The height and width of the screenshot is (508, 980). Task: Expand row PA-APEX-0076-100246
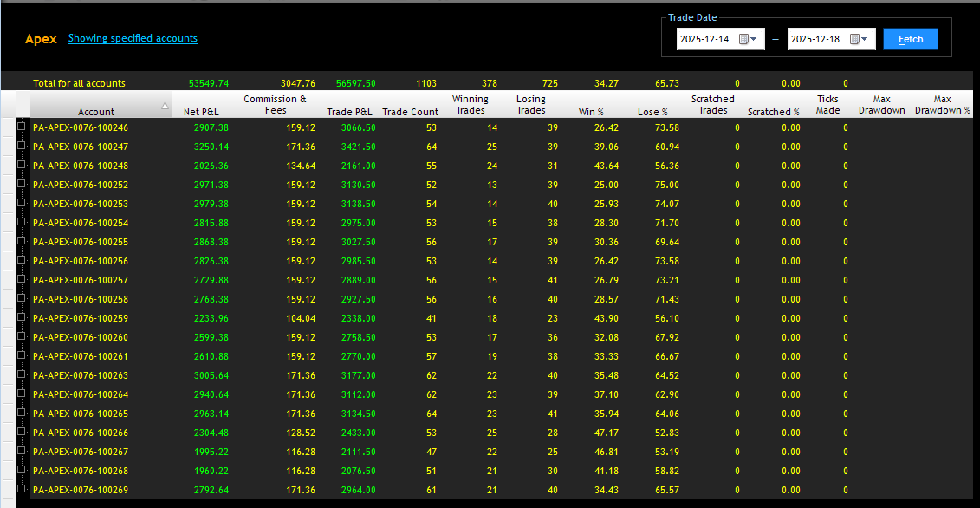[x=22, y=127]
